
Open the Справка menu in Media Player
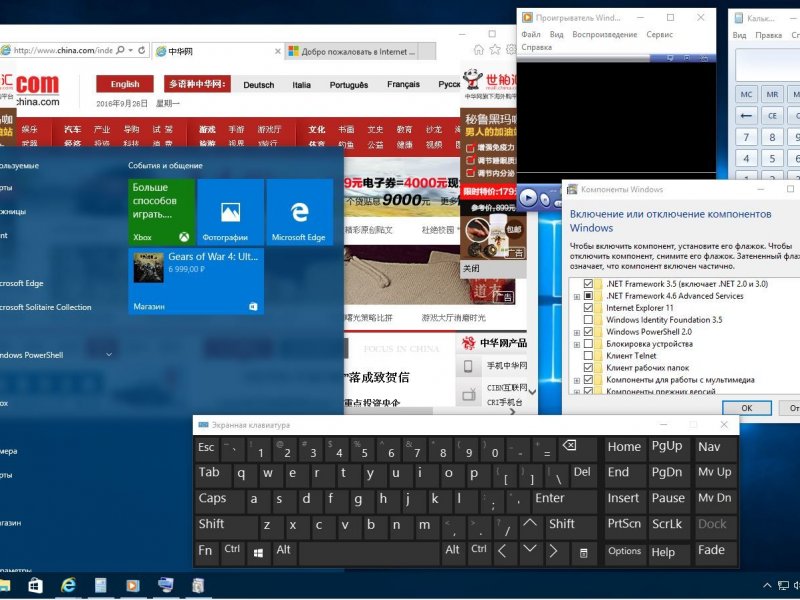point(536,47)
